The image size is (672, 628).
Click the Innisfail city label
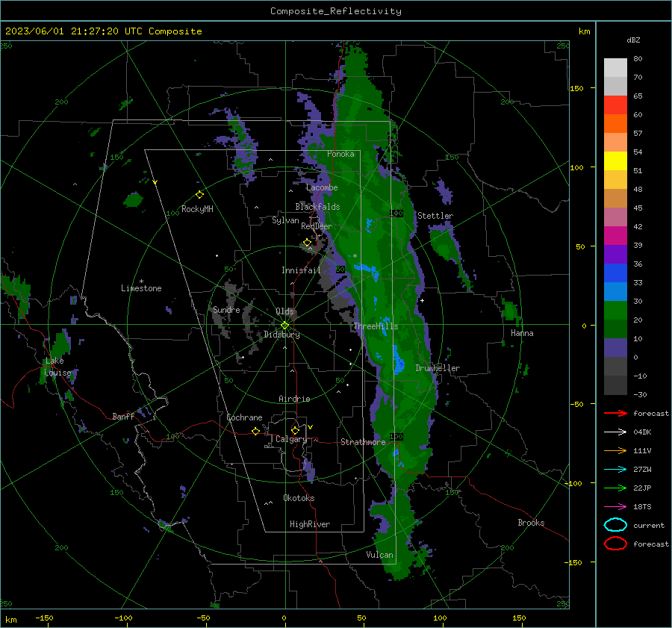coord(301,270)
